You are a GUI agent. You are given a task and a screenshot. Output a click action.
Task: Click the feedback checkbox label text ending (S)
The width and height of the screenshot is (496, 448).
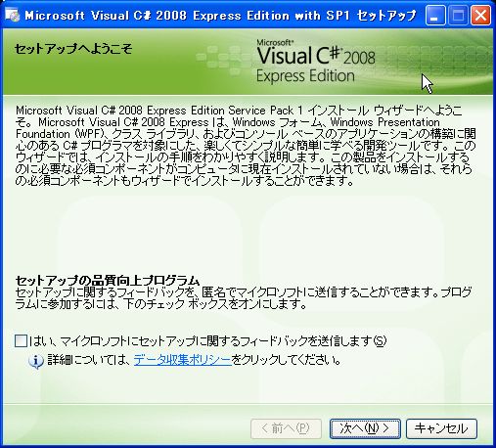[x=208, y=341]
